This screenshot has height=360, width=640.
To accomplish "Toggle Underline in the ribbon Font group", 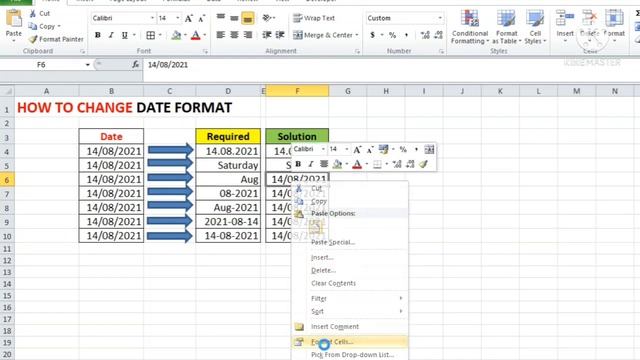I will click(124, 35).
